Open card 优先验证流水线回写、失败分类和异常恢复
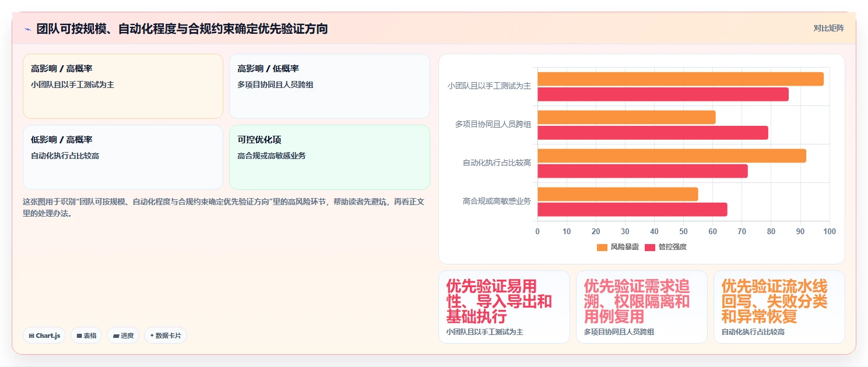The width and height of the screenshot is (868, 367). click(x=779, y=307)
